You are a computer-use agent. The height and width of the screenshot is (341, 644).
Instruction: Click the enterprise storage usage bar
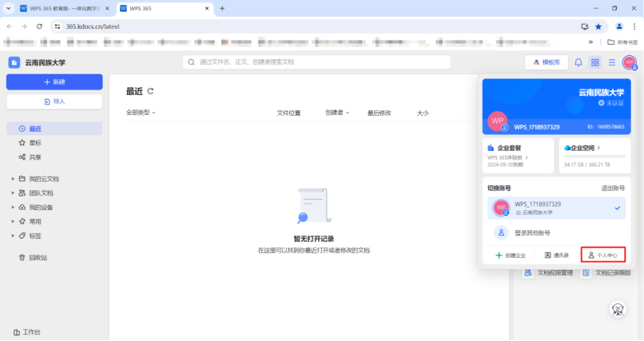coord(595,157)
